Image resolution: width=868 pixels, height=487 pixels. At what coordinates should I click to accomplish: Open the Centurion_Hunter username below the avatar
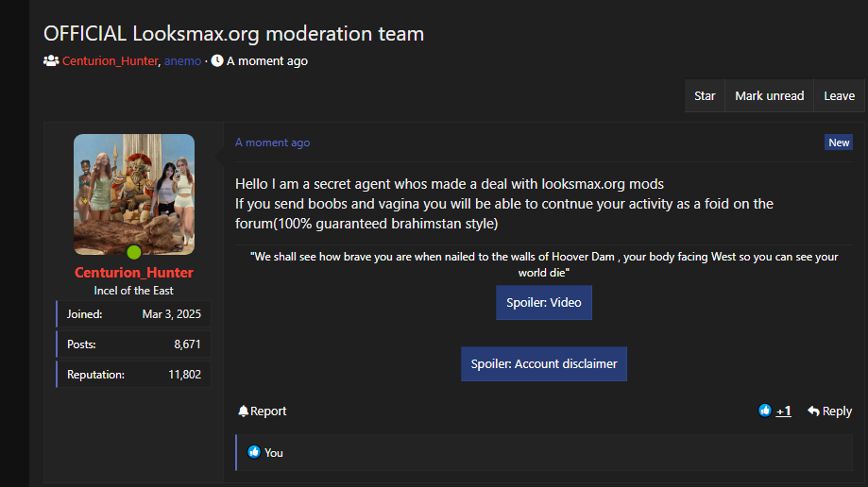coord(134,273)
